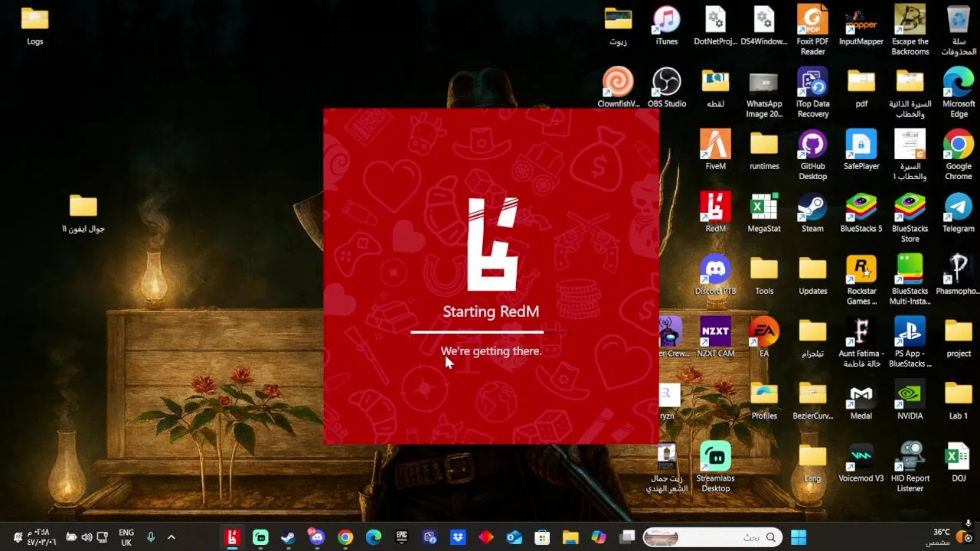Open the Profiles folder
This screenshot has width=980, height=551.
763,400
